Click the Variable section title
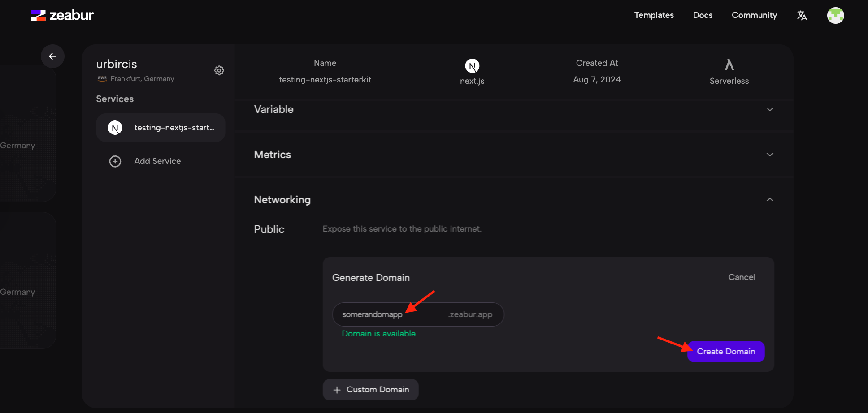 click(273, 109)
